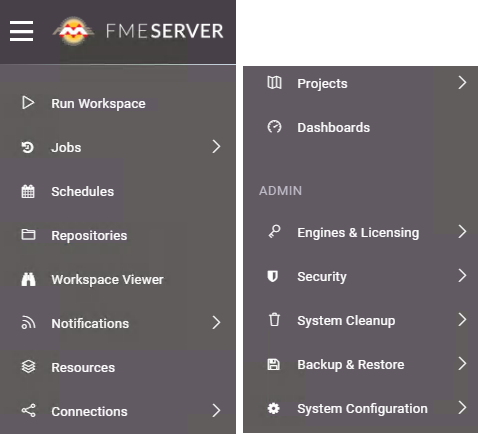Select the Notifications menu item
478x436 pixels.
(x=90, y=323)
